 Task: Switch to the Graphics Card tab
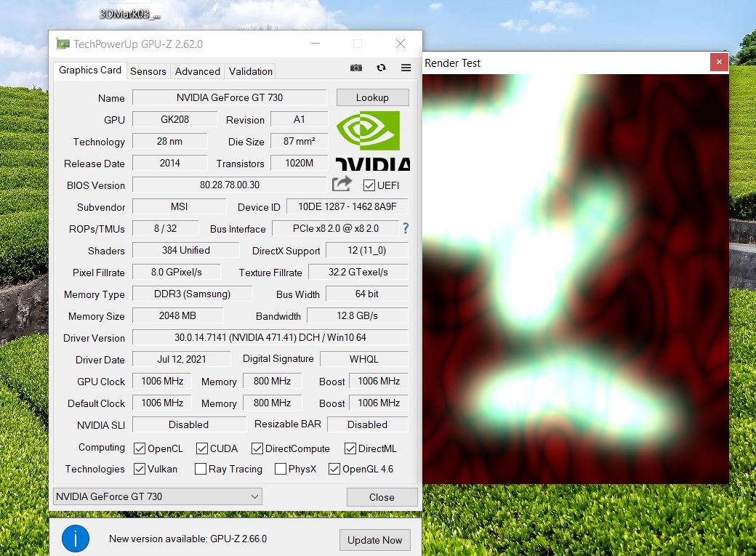90,70
